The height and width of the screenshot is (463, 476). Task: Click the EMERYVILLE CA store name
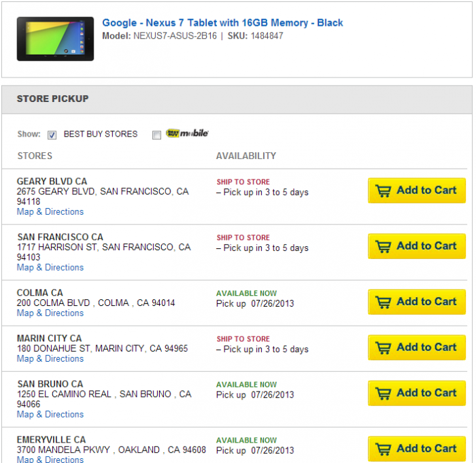pyautogui.click(x=51, y=440)
